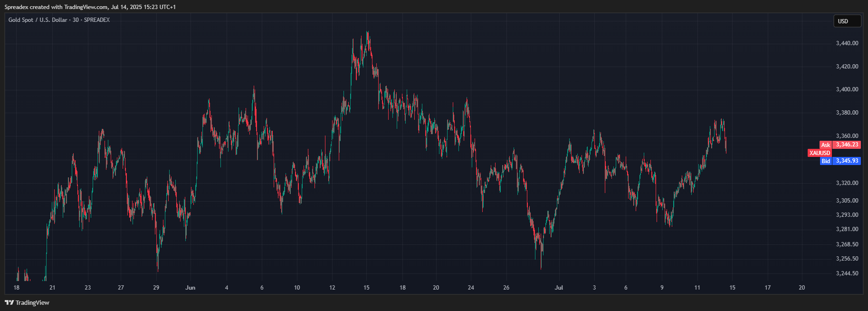Click the 3,268.50 price axis label

click(x=847, y=244)
